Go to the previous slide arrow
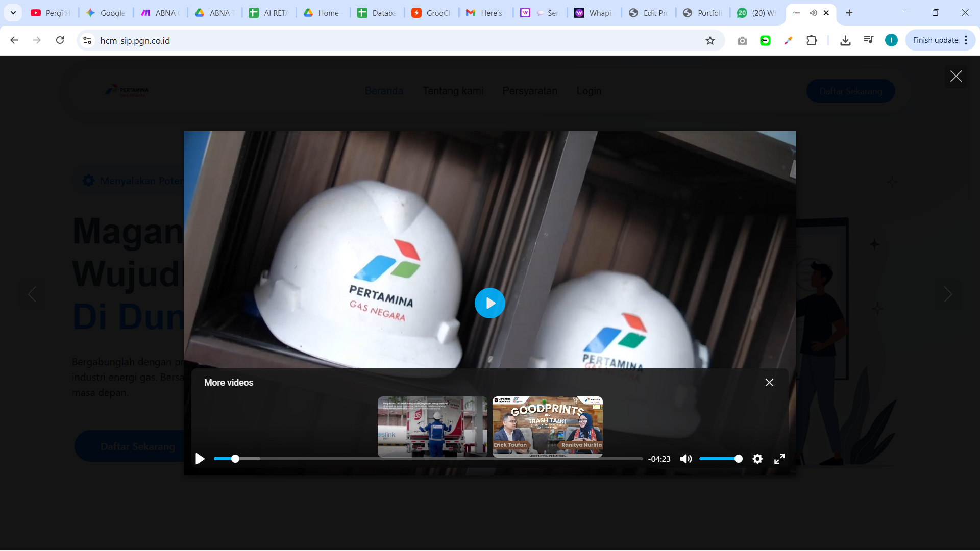980x551 pixels. tap(32, 294)
